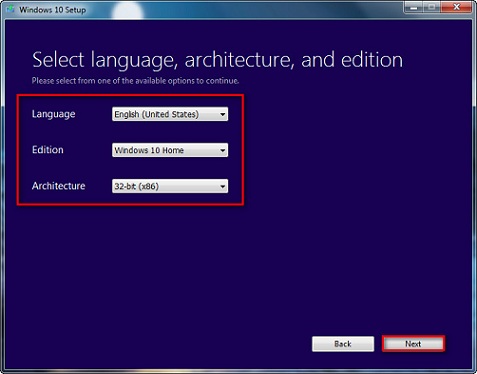This screenshot has height=374, width=477.
Task: Open the Architecture dropdown showing 32-bit (x86)
Action: (x=170, y=186)
